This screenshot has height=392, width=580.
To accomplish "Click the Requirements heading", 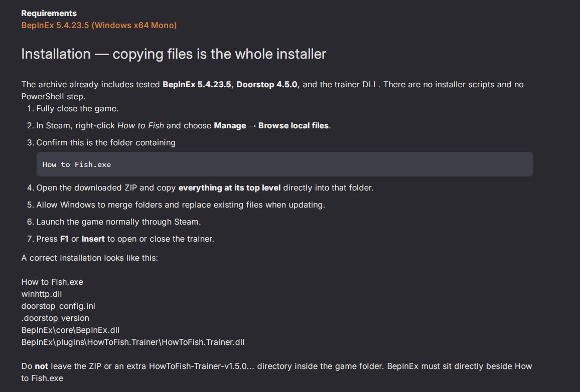I will [49, 14].
